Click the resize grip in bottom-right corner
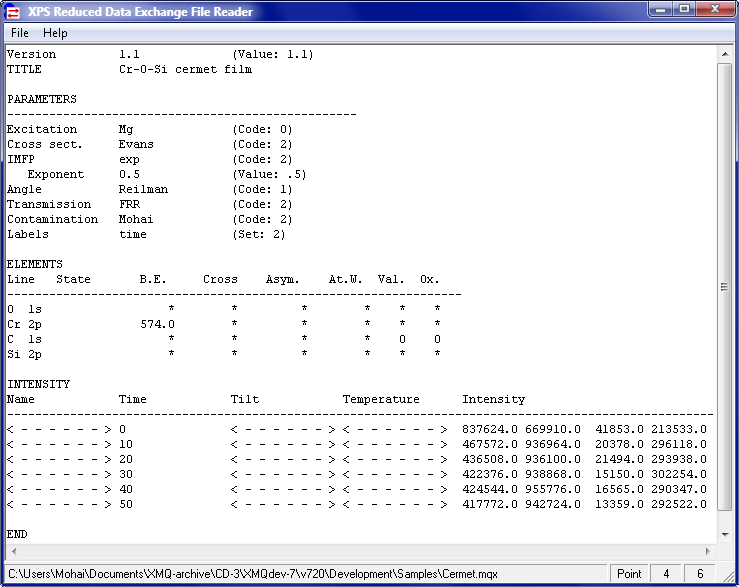This screenshot has width=739, height=587. point(729,578)
